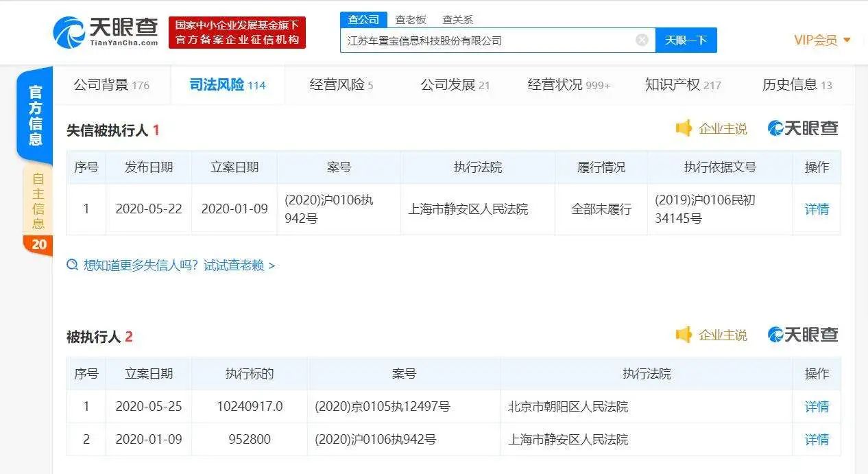The image size is (868, 474).
Task: Open the 公司发展 21 tab
Action: click(455, 85)
